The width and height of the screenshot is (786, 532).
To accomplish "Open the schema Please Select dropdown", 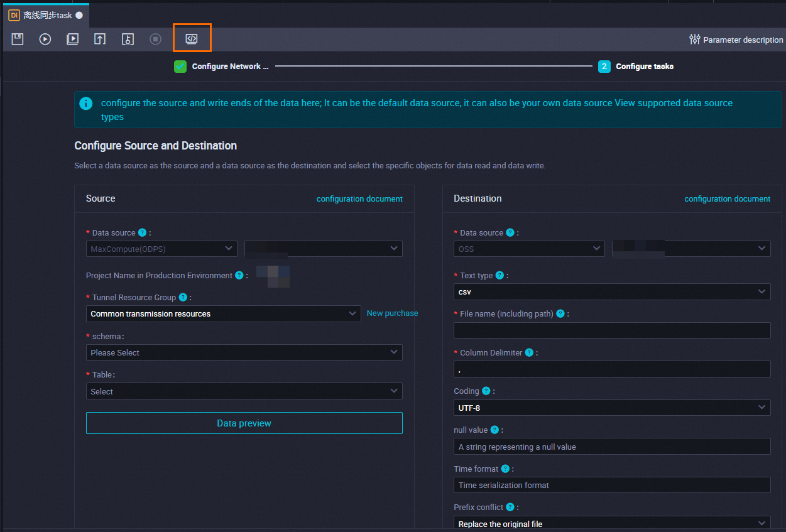I will pyautogui.click(x=244, y=352).
